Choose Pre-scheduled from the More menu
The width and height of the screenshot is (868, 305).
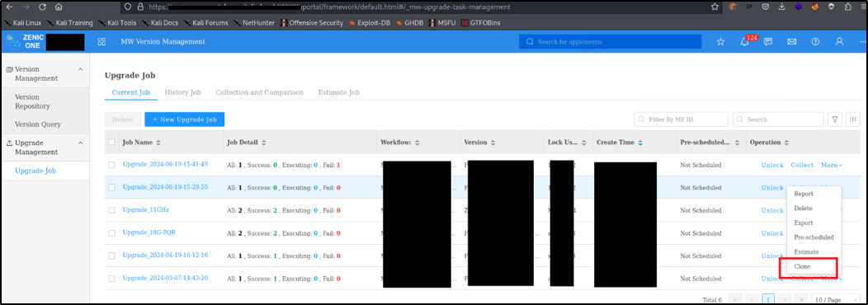click(814, 237)
